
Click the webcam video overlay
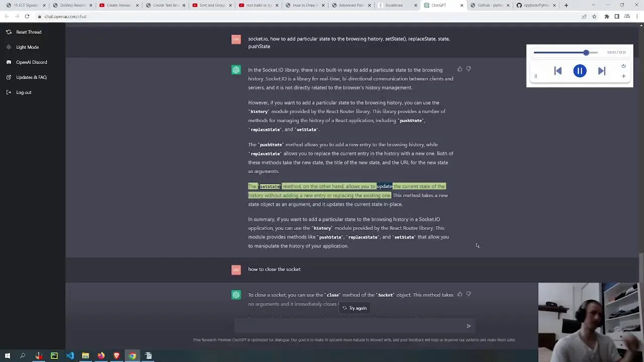[591, 322]
